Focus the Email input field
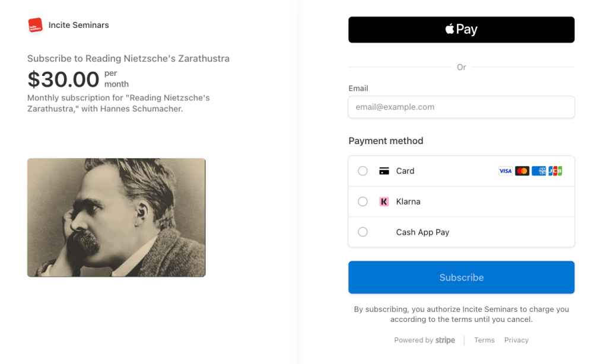 coord(461,107)
